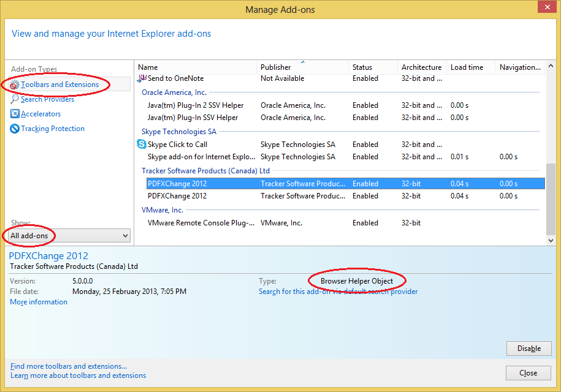Image resolution: width=561 pixels, height=392 pixels.
Task: Click the Send to OneNote icon
Action: click(x=142, y=78)
